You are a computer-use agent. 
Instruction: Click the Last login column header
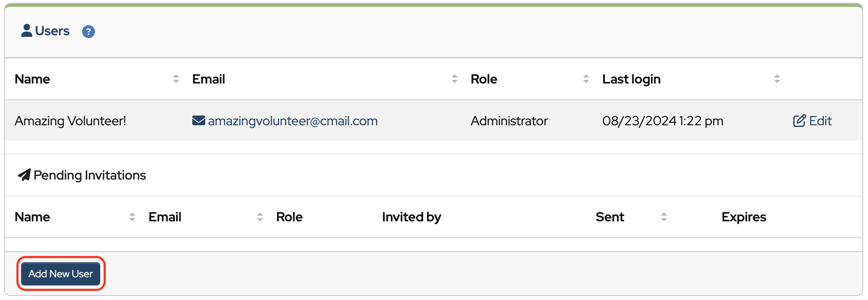(x=631, y=79)
